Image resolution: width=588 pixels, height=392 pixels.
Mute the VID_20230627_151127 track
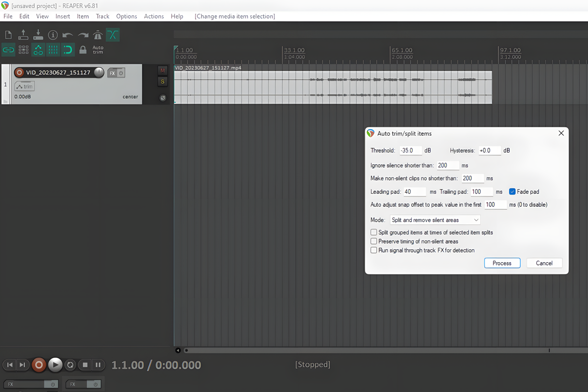click(x=163, y=71)
